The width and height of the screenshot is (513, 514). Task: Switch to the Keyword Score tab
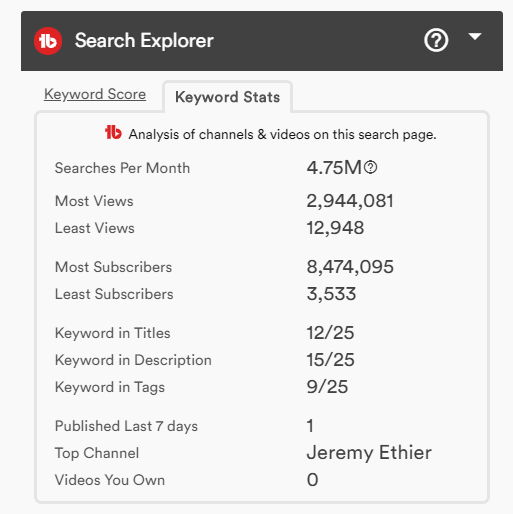coord(95,94)
